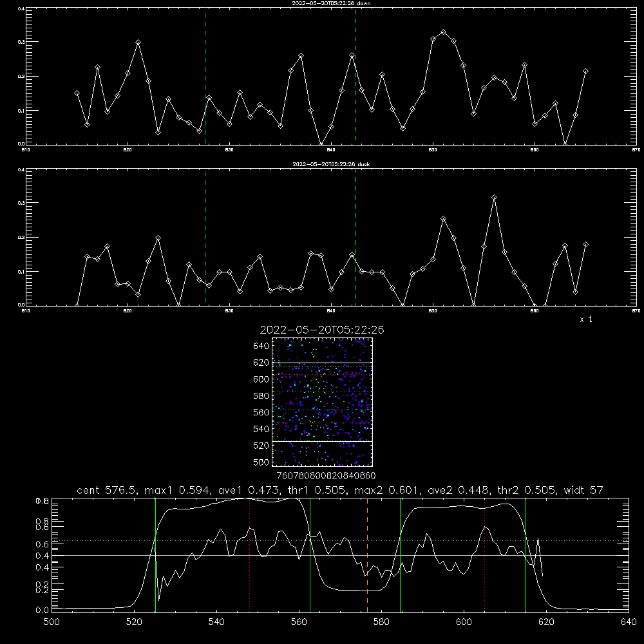Click the right green dashed line in dusk plot
This screenshot has height=644, width=644.
click(355, 238)
